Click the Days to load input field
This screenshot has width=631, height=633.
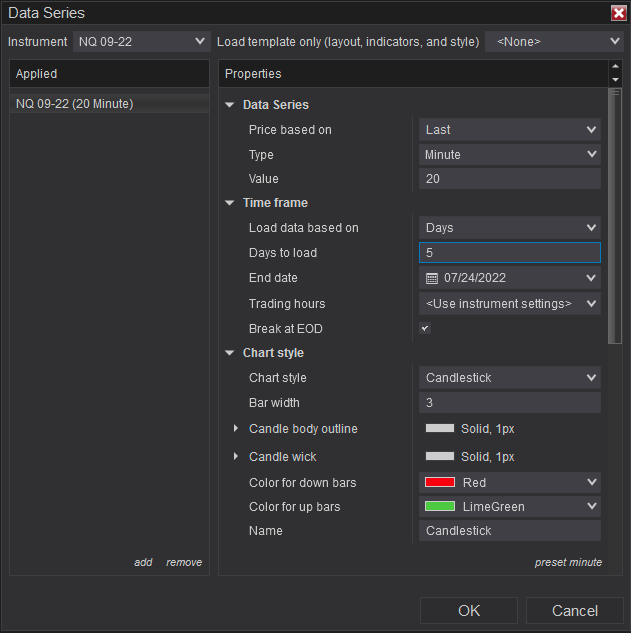pyautogui.click(x=509, y=253)
